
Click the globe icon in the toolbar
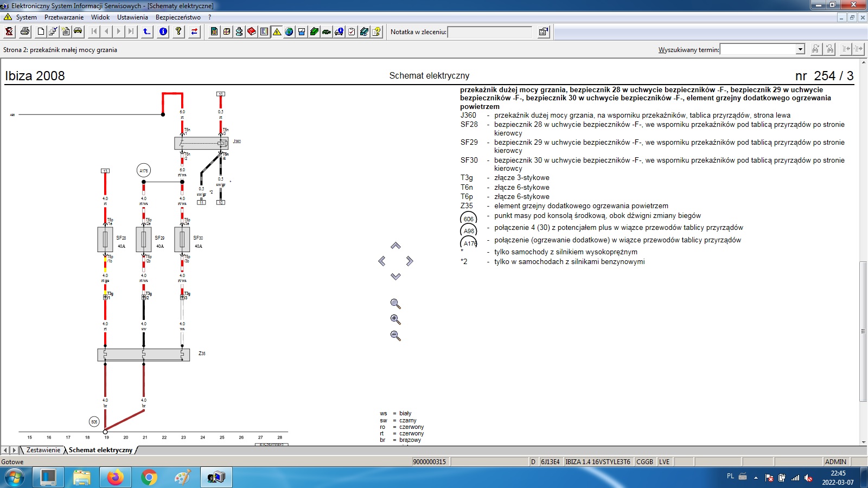(289, 31)
